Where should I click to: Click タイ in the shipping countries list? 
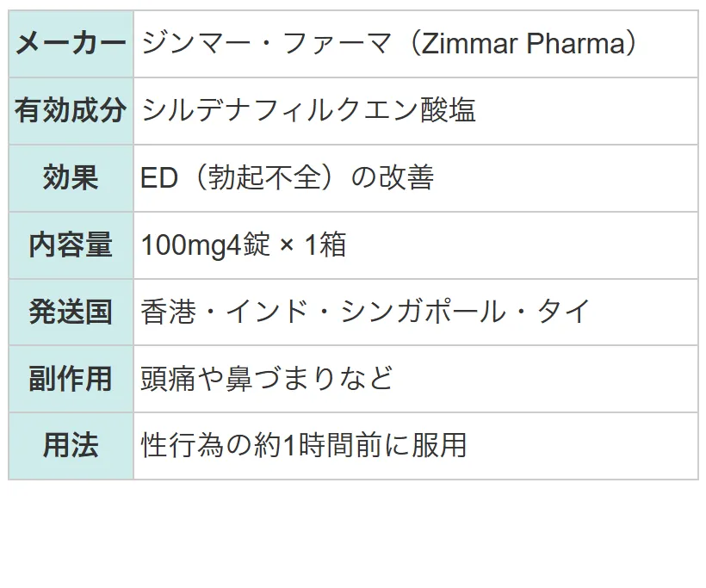tap(564, 312)
